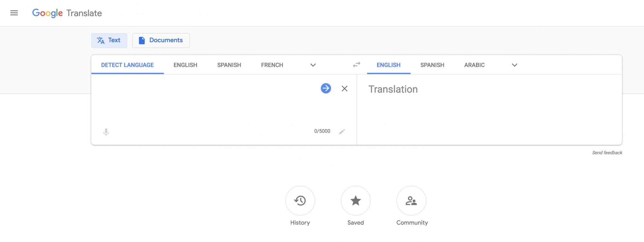The height and width of the screenshot is (242, 644).
Task: Open the Documents translation mode
Action: coord(161,40)
